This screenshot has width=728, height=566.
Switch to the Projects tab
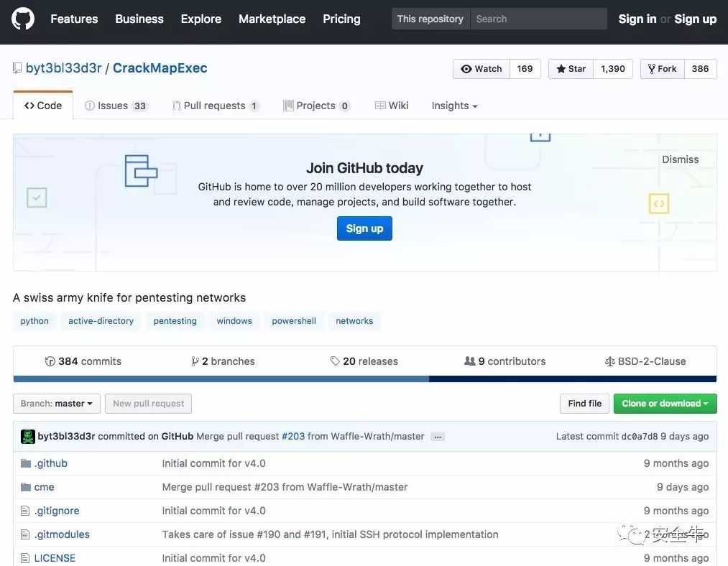[317, 106]
